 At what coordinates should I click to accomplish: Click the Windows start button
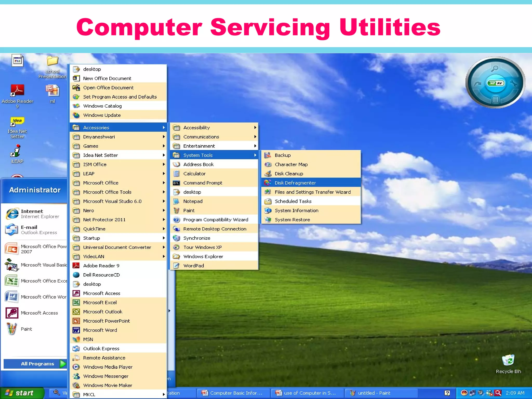click(22, 393)
